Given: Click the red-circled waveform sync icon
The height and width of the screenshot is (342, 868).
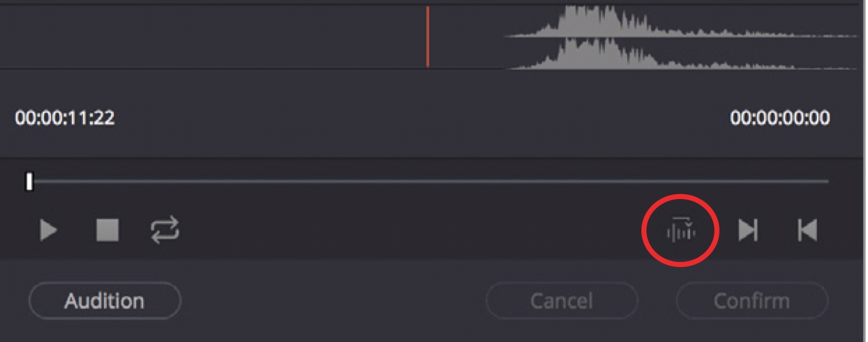Looking at the screenshot, I should tap(680, 231).
